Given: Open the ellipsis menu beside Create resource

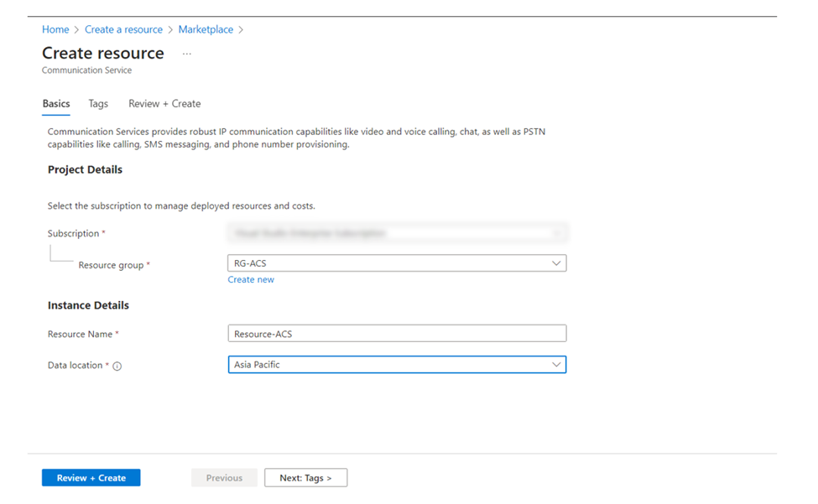Looking at the screenshot, I should click(187, 54).
